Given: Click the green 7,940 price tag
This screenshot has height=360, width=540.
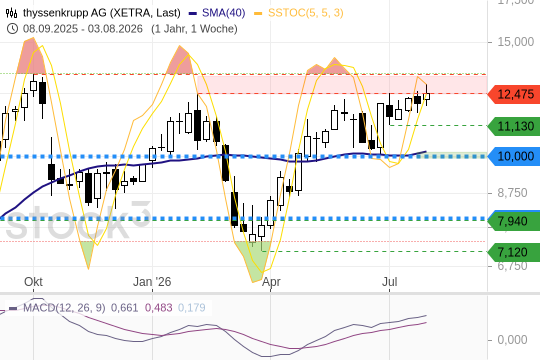Looking at the screenshot, I should point(514,221).
